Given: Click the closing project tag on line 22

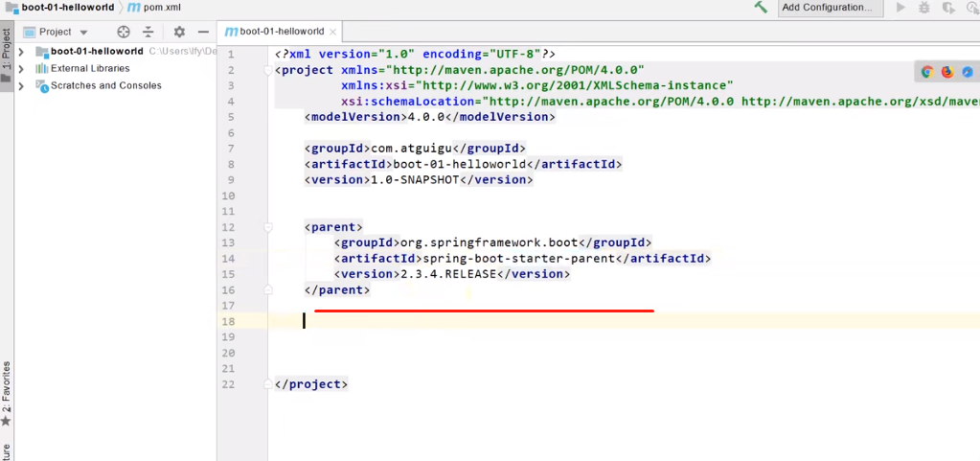Looking at the screenshot, I should (311, 384).
